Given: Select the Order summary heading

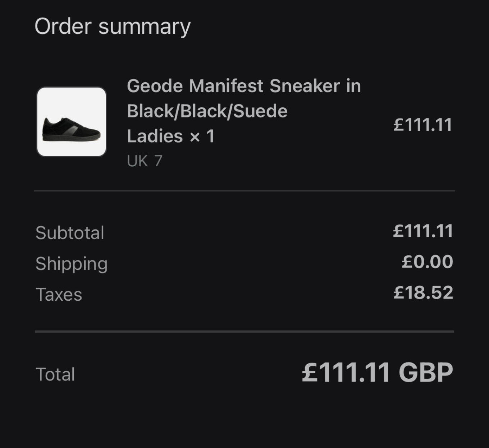Looking at the screenshot, I should [x=113, y=27].
